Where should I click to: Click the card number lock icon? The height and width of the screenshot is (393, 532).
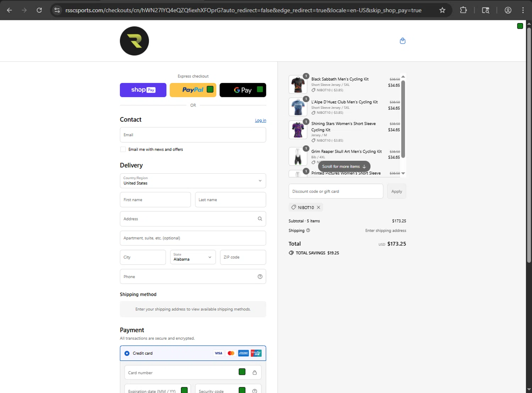point(255,372)
